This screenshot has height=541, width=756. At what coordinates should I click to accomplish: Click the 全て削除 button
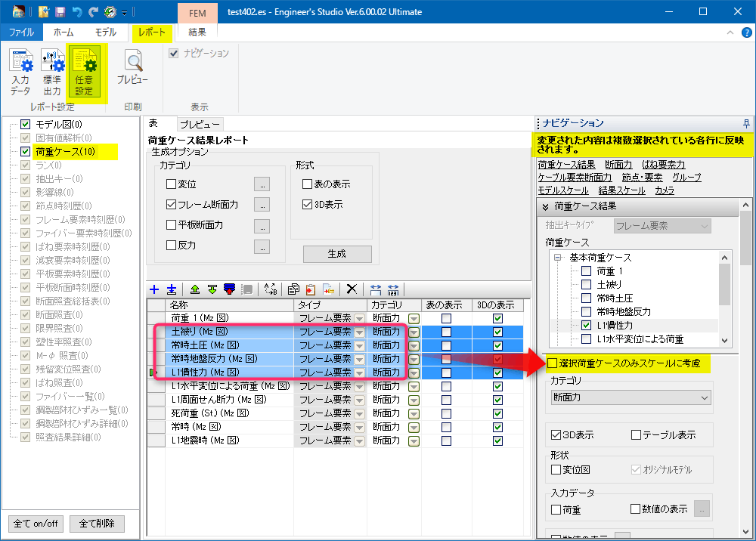click(97, 523)
